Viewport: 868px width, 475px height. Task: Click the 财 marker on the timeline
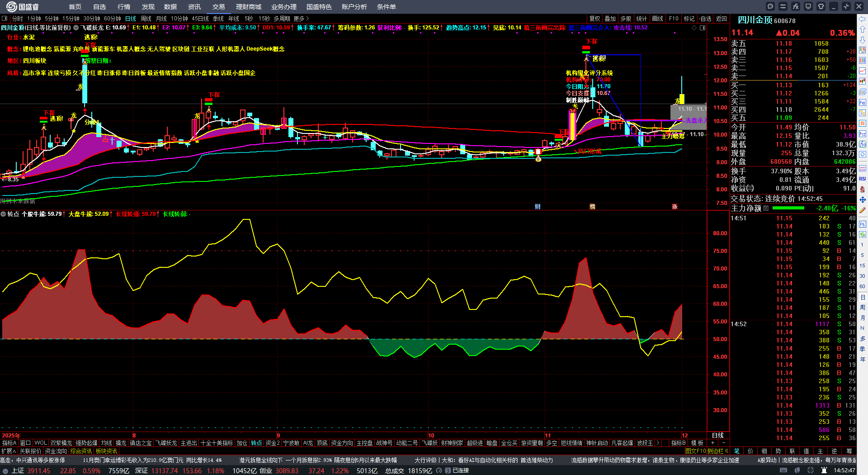pyautogui.click(x=538, y=207)
